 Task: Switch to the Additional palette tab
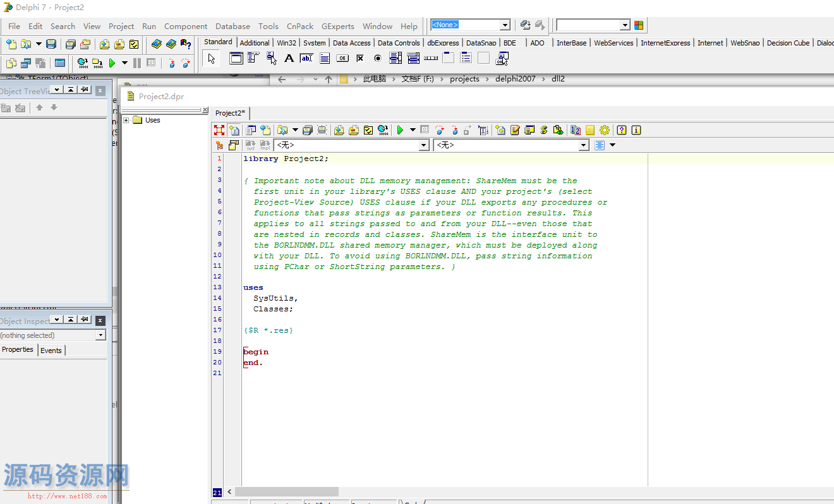pos(255,43)
